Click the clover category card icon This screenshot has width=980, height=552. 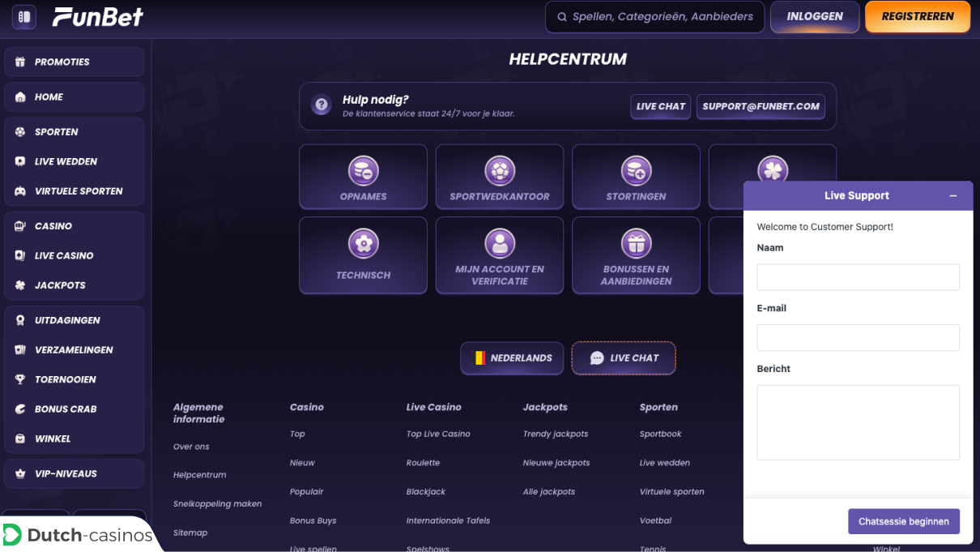click(x=773, y=169)
